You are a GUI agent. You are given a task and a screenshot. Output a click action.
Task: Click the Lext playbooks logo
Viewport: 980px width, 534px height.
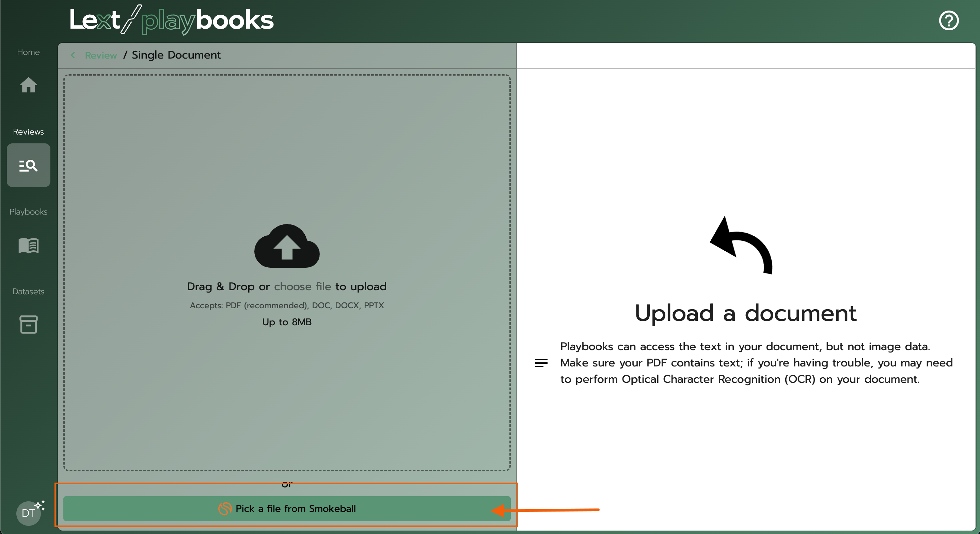coord(171,20)
